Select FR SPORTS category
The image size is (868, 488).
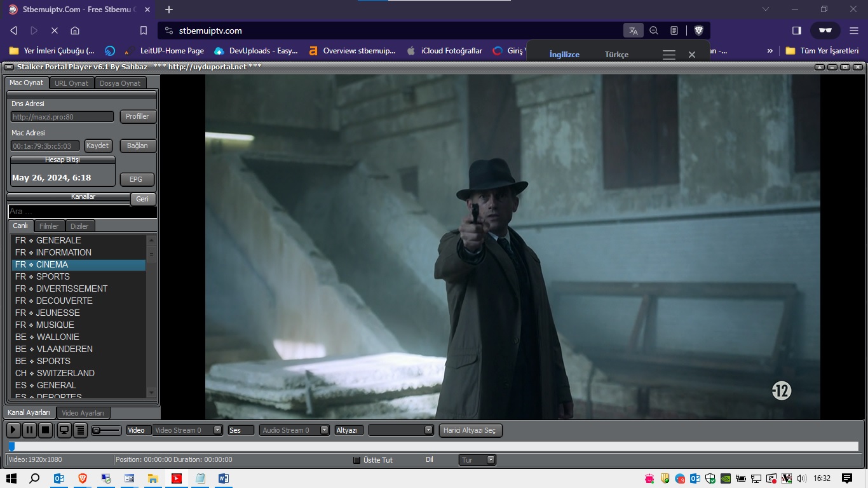79,276
